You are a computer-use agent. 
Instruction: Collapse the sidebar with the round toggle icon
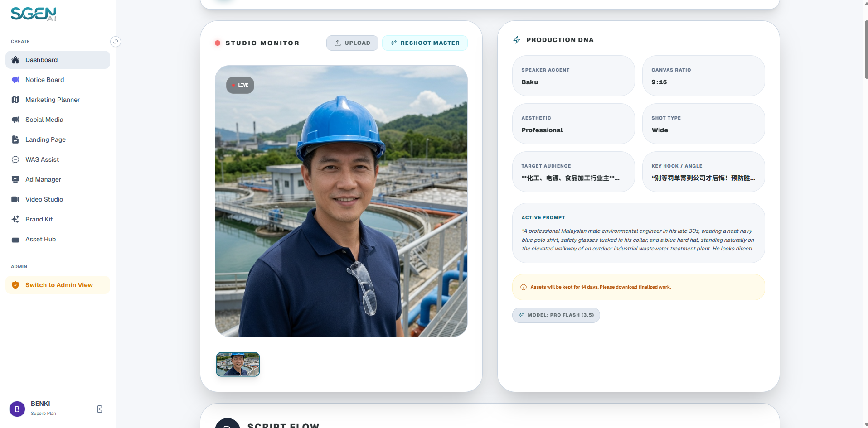116,42
